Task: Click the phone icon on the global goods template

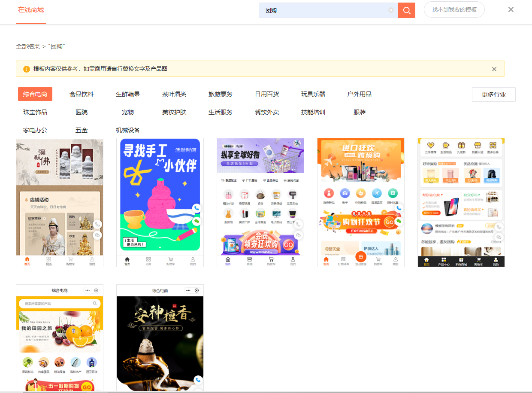Action: pos(299,224)
